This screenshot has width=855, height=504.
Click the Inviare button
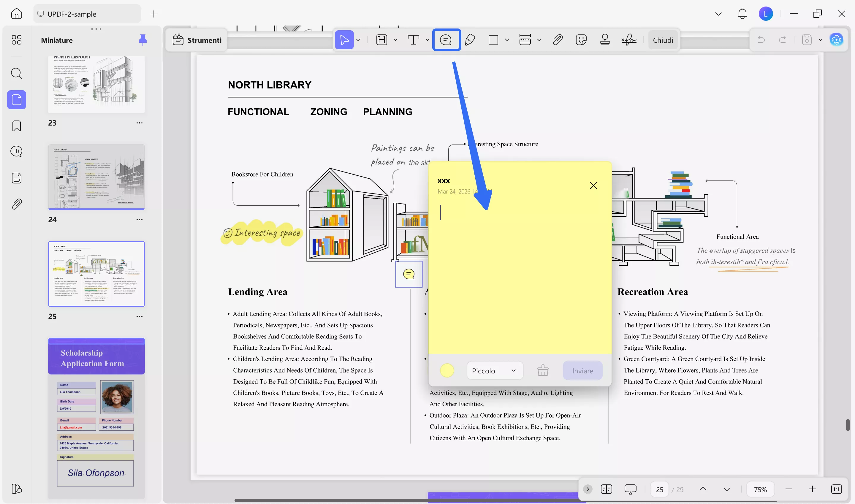tap(582, 370)
